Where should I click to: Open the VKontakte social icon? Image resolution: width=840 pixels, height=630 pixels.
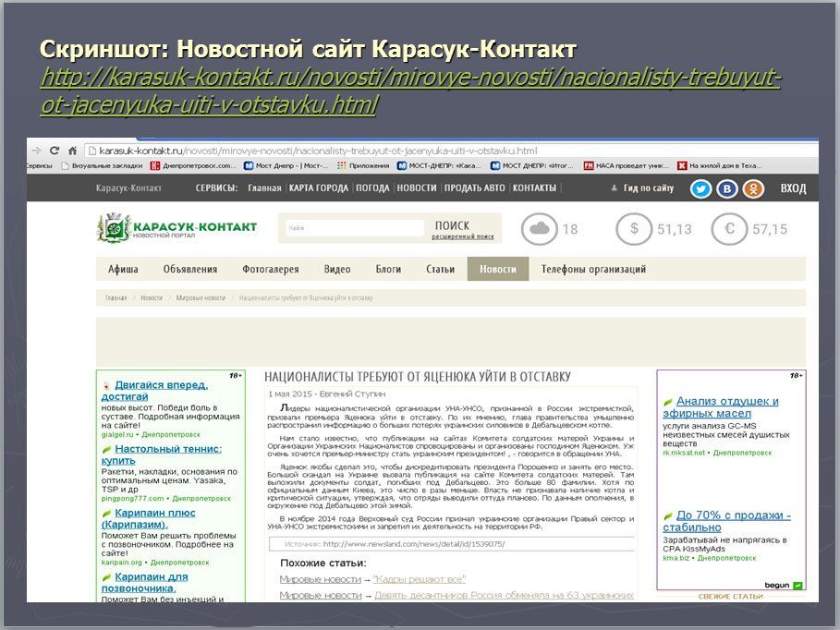(728, 188)
